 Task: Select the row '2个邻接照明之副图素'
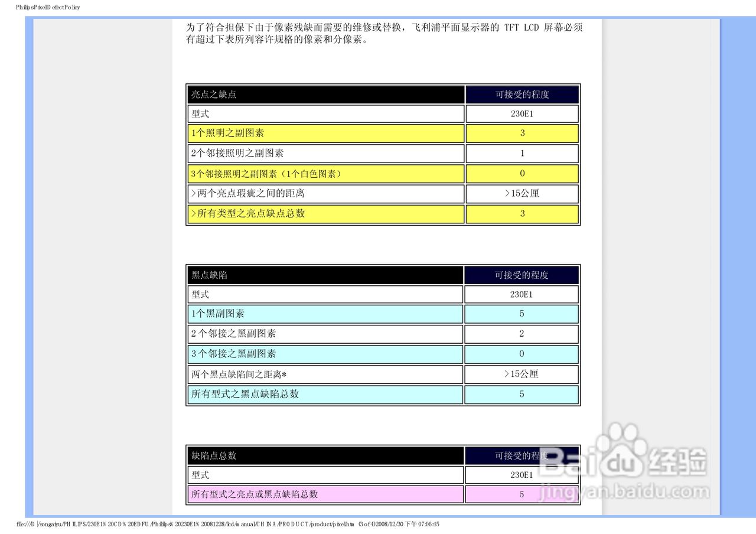click(326, 154)
